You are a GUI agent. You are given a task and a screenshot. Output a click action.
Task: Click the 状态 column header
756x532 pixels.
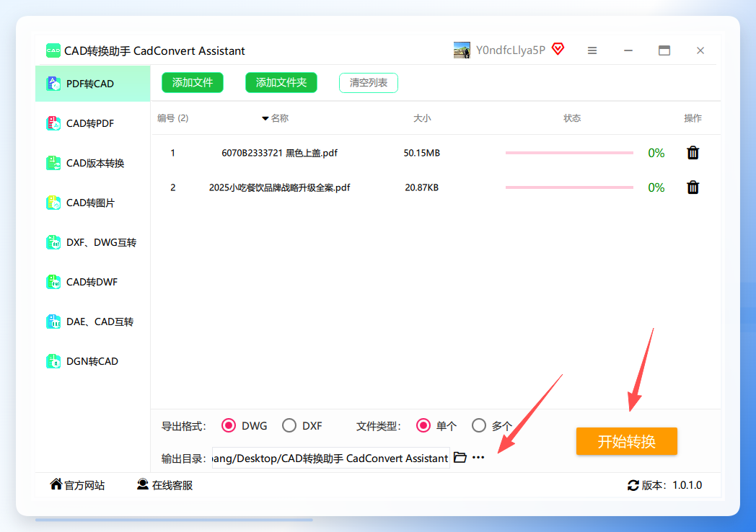click(x=572, y=118)
